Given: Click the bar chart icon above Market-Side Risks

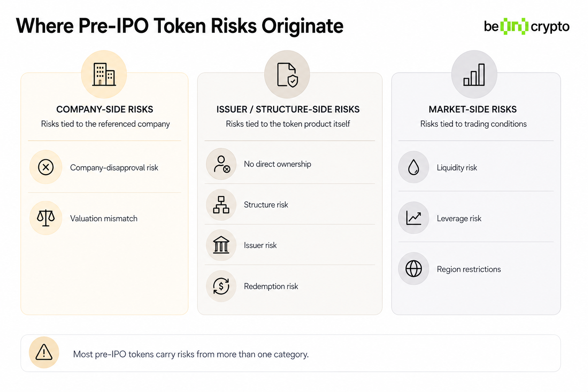Looking at the screenshot, I should coord(474,75).
